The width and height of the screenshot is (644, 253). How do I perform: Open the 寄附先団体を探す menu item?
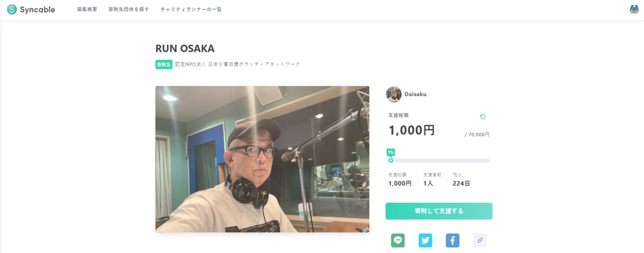(129, 9)
